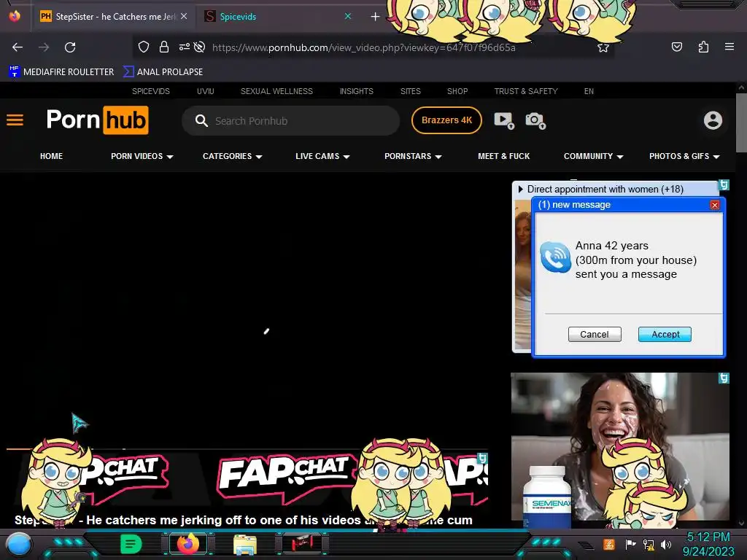The width and height of the screenshot is (747, 560).
Task: Expand the LIVE CAMS dropdown
Action: click(322, 156)
